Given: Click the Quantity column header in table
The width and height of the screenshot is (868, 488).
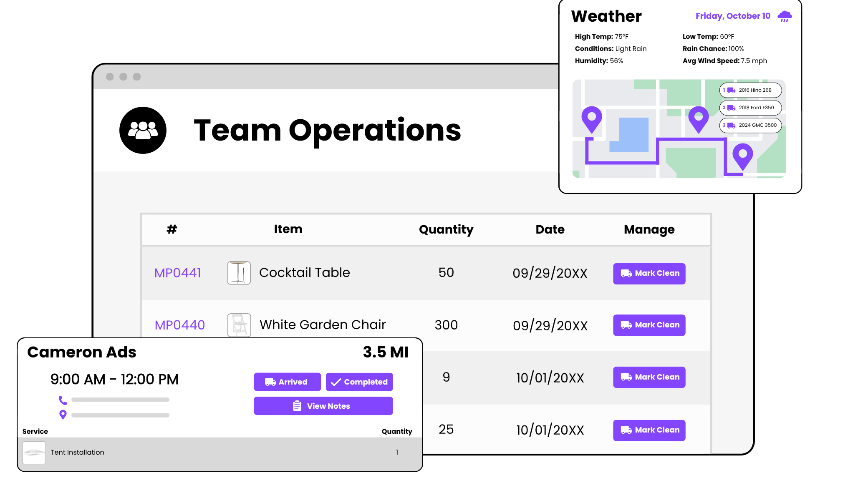Looking at the screenshot, I should pyautogui.click(x=446, y=229).
